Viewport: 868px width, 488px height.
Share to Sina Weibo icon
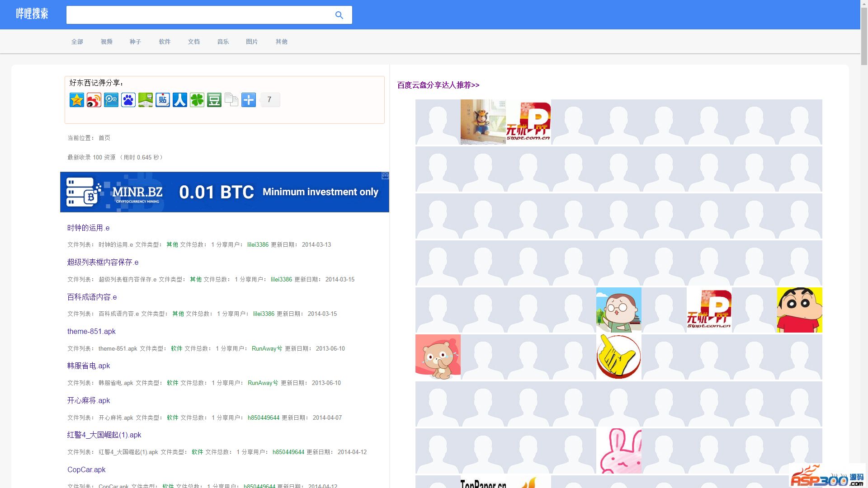click(x=94, y=100)
